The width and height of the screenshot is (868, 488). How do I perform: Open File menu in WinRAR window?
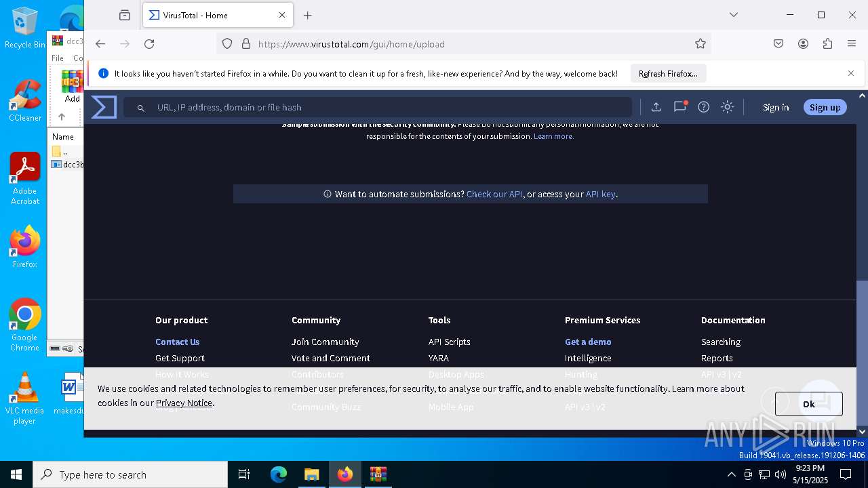[x=58, y=58]
